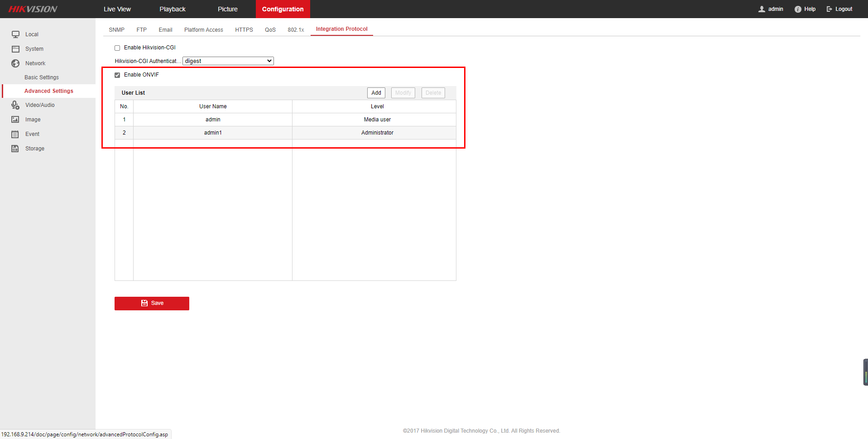
Task: Uncheck the Enable ONVIF checkbox
Action: pos(117,75)
